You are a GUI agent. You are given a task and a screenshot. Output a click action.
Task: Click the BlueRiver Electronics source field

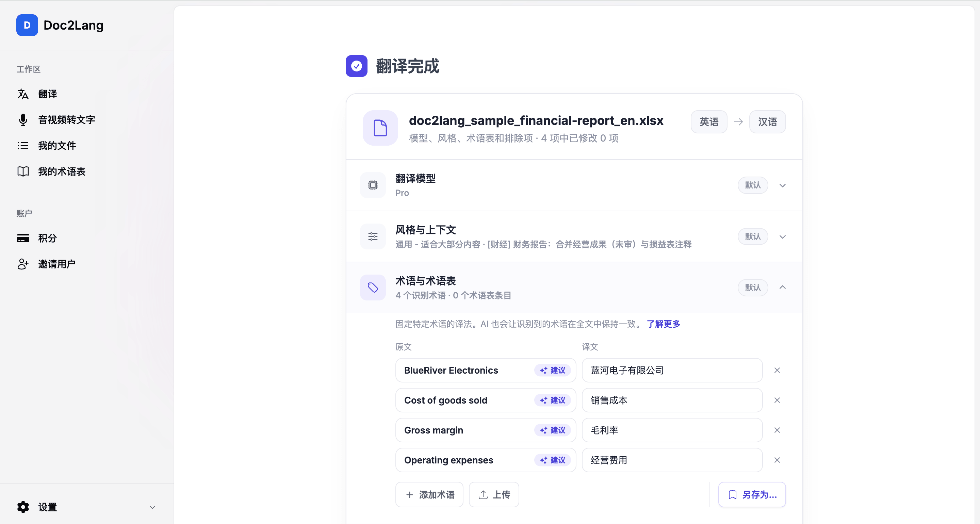(486, 370)
